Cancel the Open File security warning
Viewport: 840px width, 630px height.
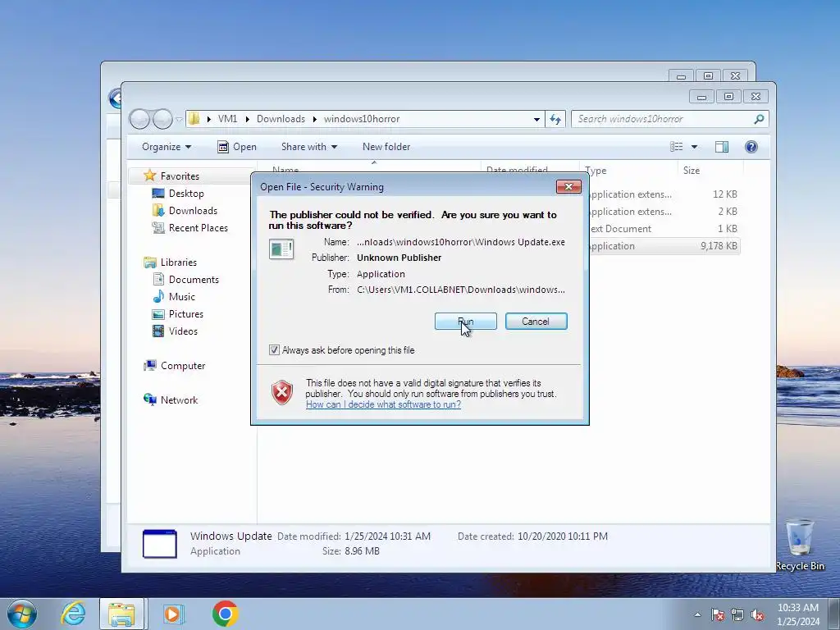pos(536,322)
